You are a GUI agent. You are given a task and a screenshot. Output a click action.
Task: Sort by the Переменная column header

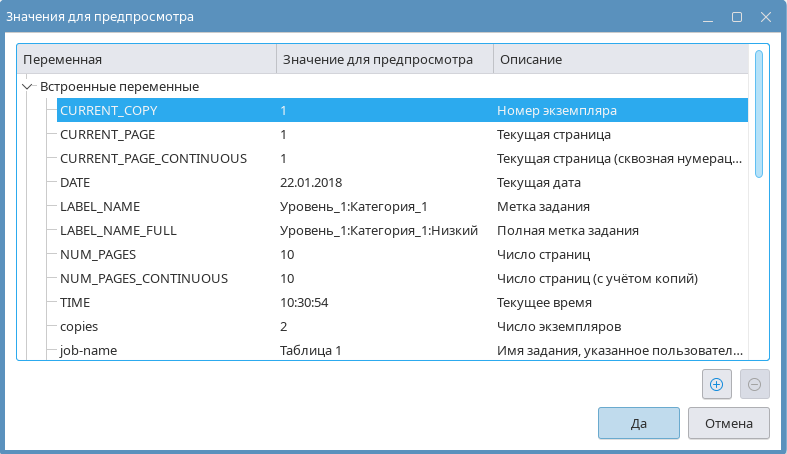146,60
